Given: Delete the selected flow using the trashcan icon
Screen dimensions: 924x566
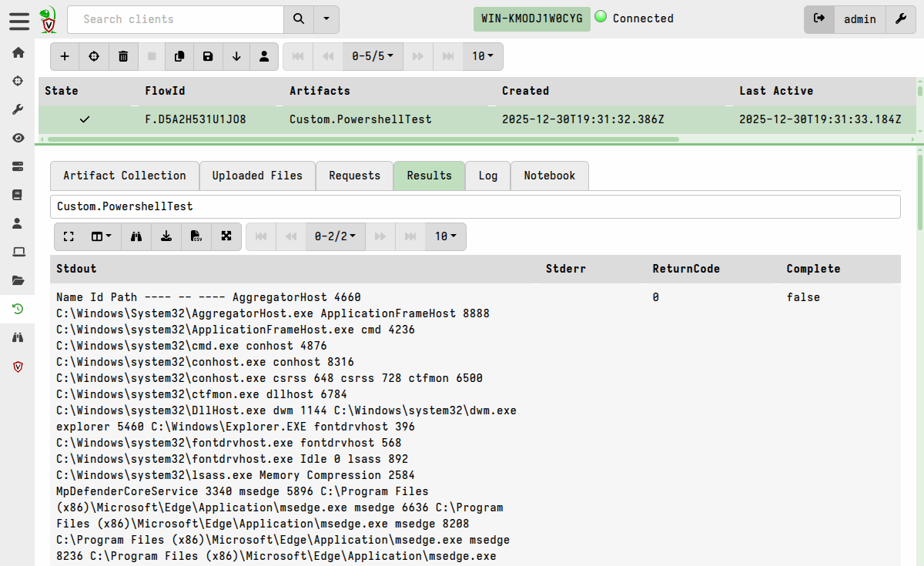Looking at the screenshot, I should pyautogui.click(x=123, y=56).
